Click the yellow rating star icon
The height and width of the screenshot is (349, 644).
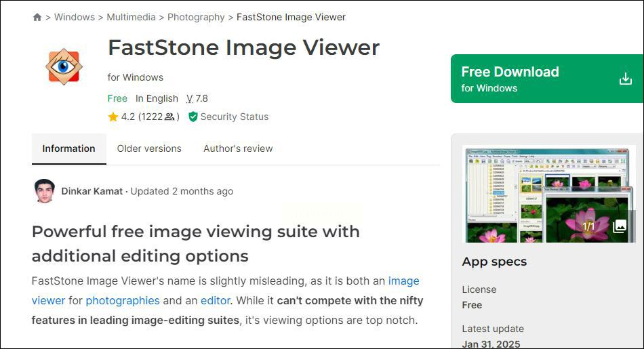pos(113,117)
